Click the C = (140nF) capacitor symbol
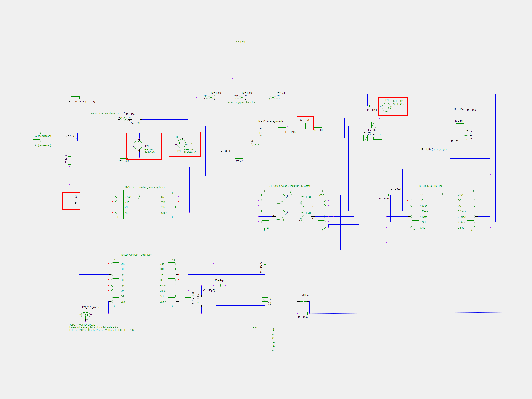 [294, 126]
